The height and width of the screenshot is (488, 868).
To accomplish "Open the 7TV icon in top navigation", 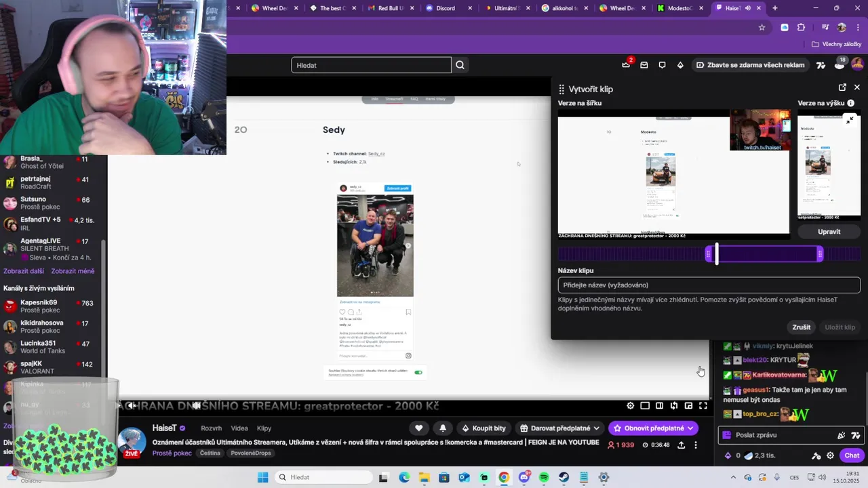I will click(x=821, y=65).
